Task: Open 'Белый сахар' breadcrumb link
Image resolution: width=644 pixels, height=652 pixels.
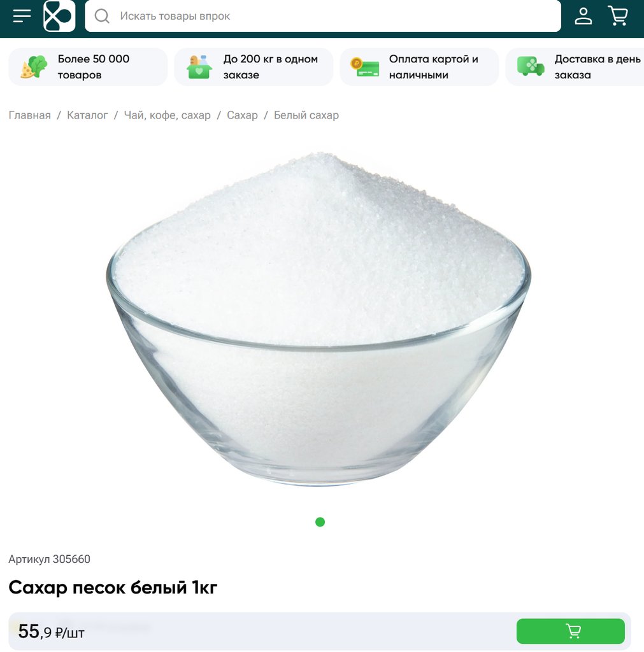Action: [306, 115]
